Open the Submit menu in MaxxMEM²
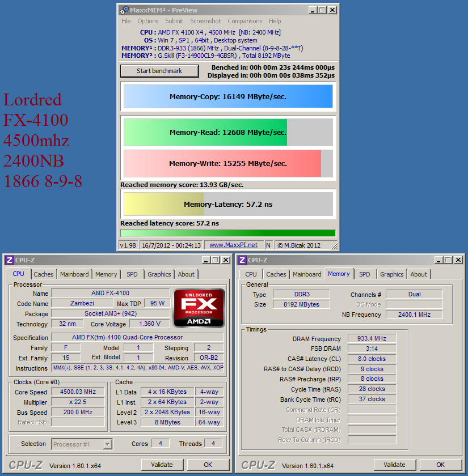 tap(174, 21)
